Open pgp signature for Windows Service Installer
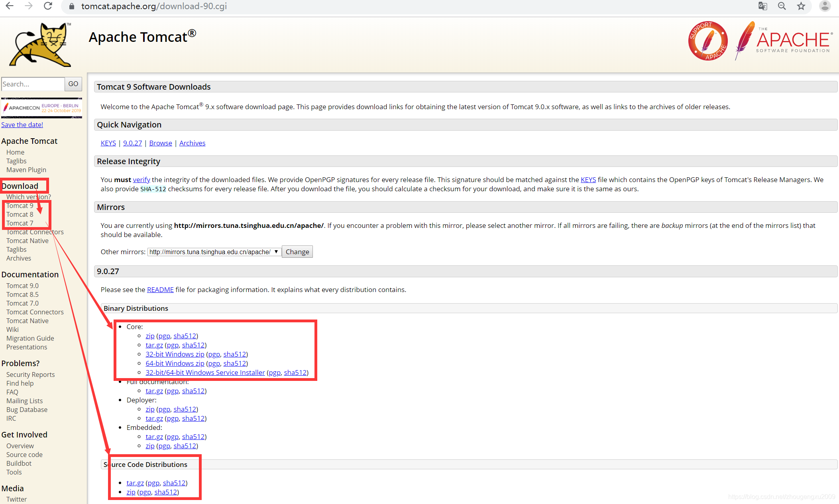The image size is (839, 504). tap(275, 373)
